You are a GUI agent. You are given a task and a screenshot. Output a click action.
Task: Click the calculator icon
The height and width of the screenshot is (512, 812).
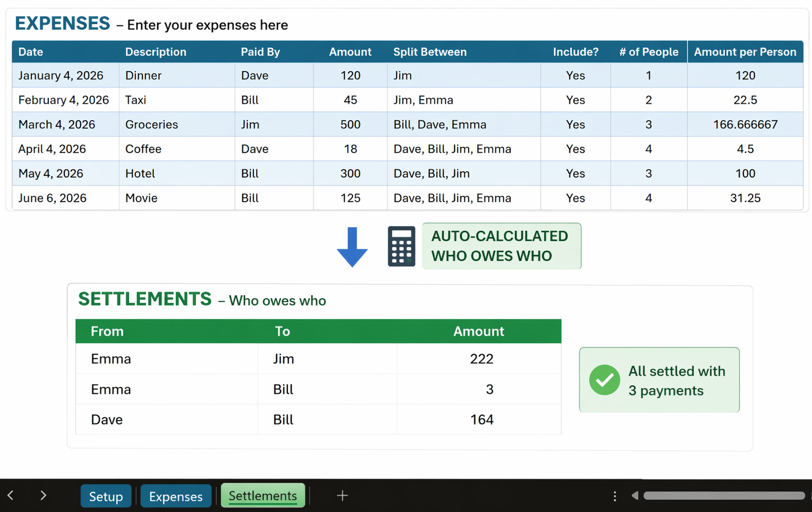[401, 246]
